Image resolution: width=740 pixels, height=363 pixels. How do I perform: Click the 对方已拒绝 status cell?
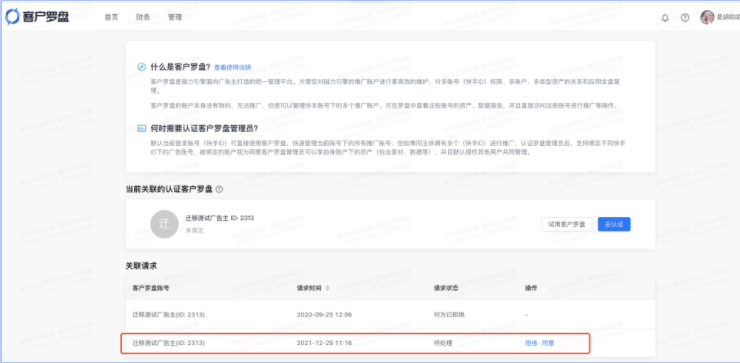[x=449, y=314]
